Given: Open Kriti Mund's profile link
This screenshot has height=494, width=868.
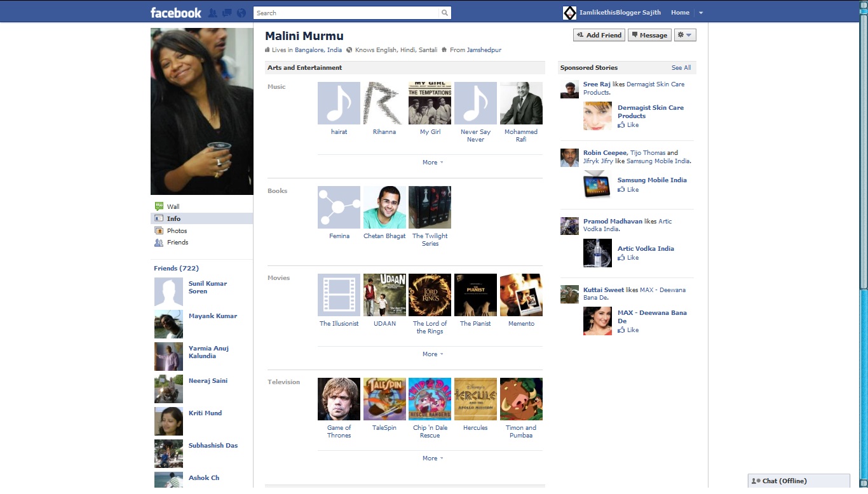Looking at the screenshot, I should click(205, 413).
